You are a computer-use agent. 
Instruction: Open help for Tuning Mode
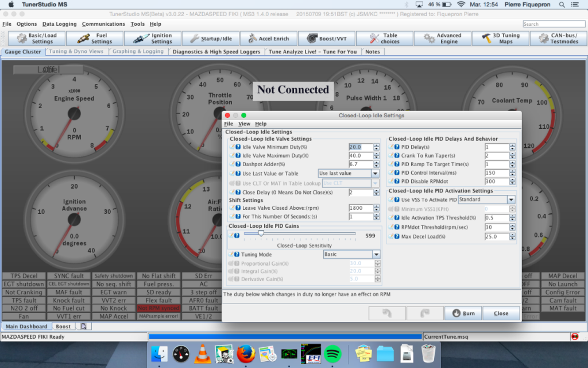(x=237, y=254)
